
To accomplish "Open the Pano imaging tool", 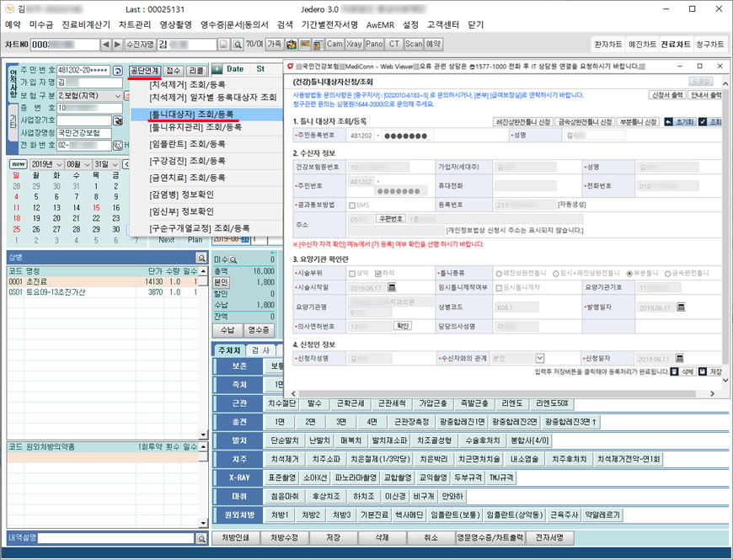I will click(375, 44).
